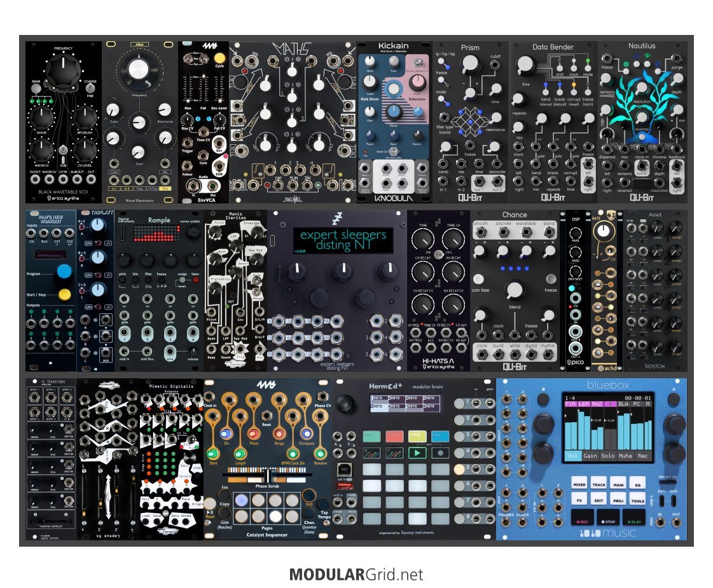Screen dimensions: 713x588
Task: Toggle the Coarse/Fine switch on Black Wavetable VCO
Action: click(x=90, y=88)
